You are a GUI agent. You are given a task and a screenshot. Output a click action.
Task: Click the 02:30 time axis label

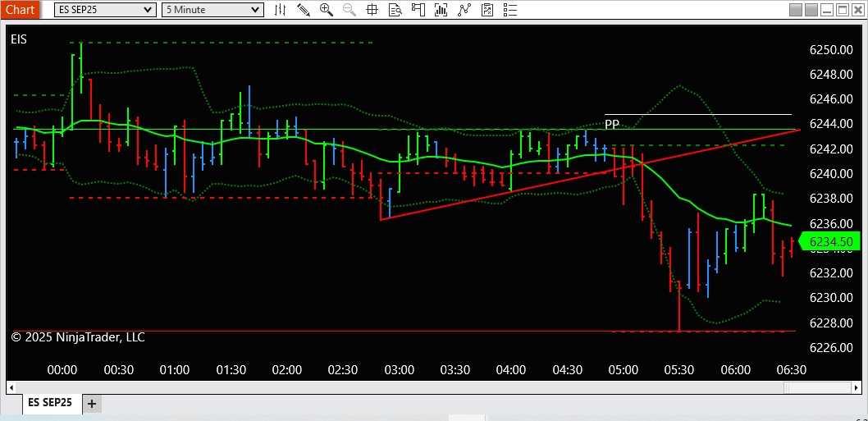pyautogui.click(x=343, y=369)
